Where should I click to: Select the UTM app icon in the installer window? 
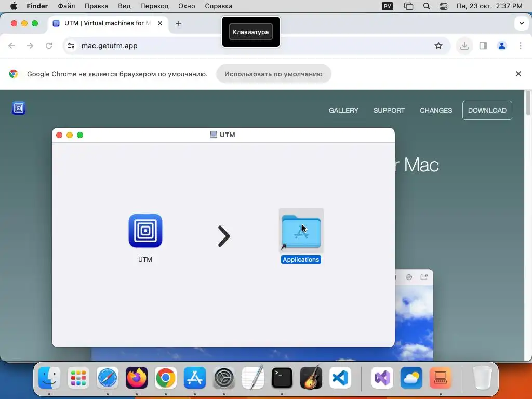point(145,231)
